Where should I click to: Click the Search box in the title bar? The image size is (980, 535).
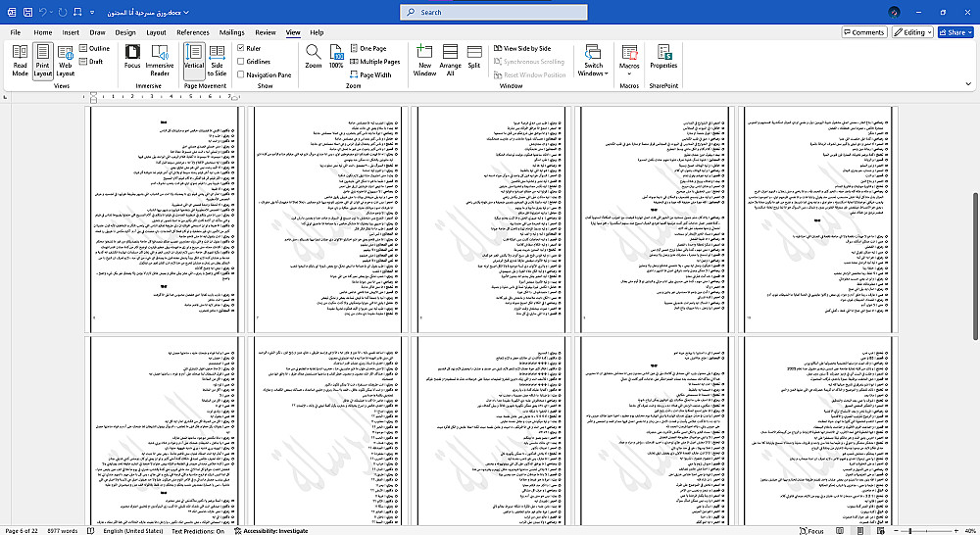(494, 12)
